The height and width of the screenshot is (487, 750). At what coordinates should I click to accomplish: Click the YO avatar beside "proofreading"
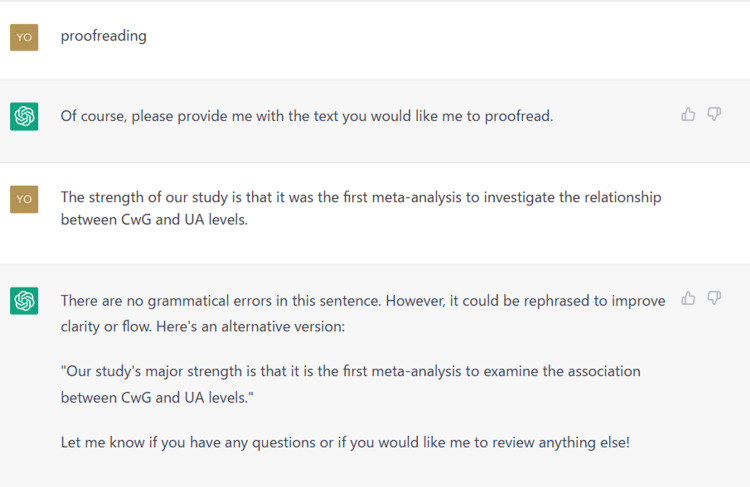click(x=24, y=37)
